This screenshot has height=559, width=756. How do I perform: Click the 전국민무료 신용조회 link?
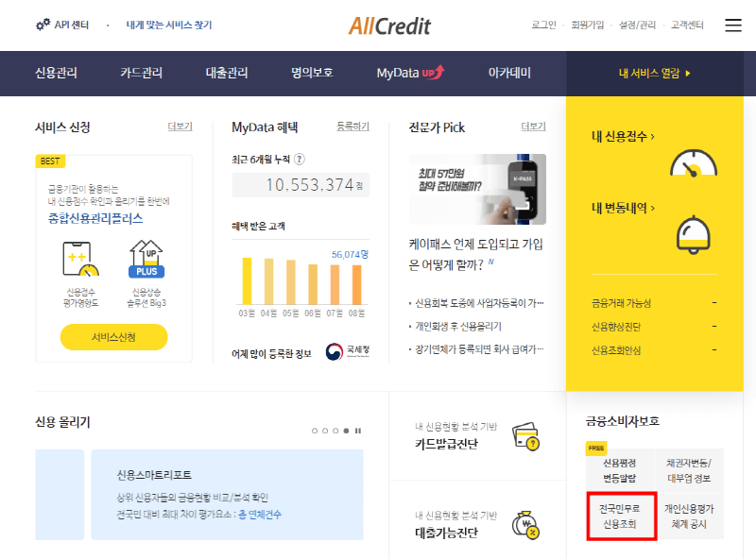(x=621, y=516)
